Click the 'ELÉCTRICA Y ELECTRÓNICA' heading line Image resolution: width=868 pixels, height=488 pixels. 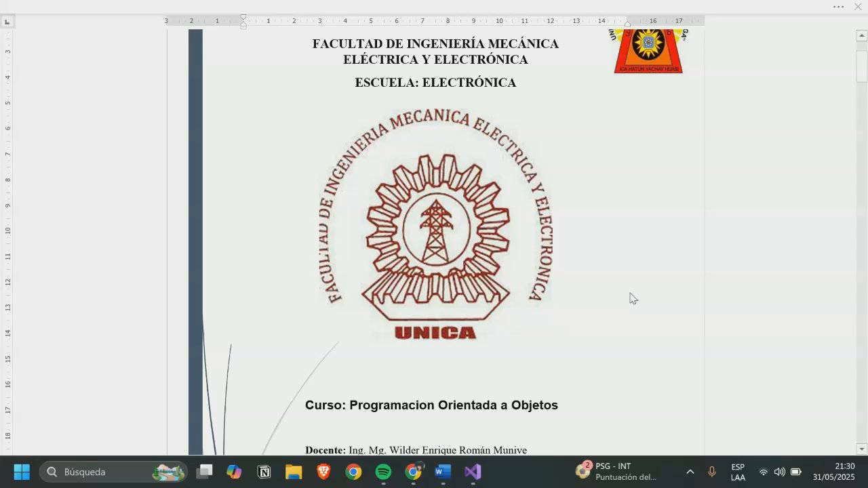coord(435,60)
